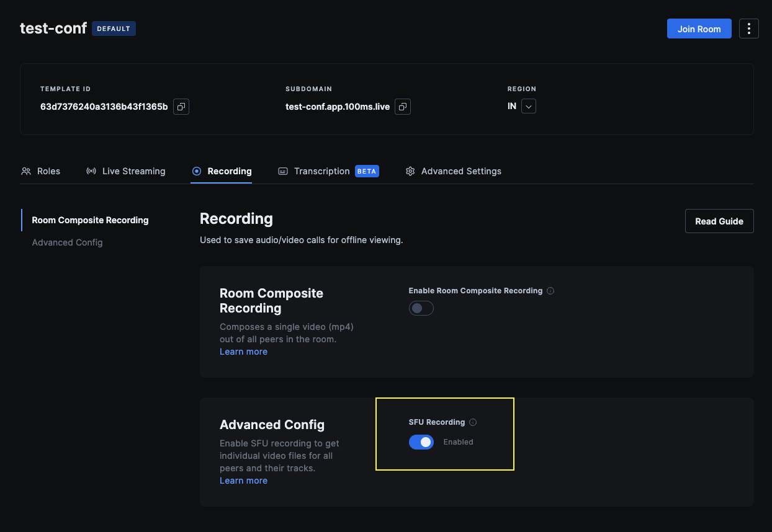Click the subdomain text test-conf.app.100ms.live
772x532 pixels.
pos(338,107)
